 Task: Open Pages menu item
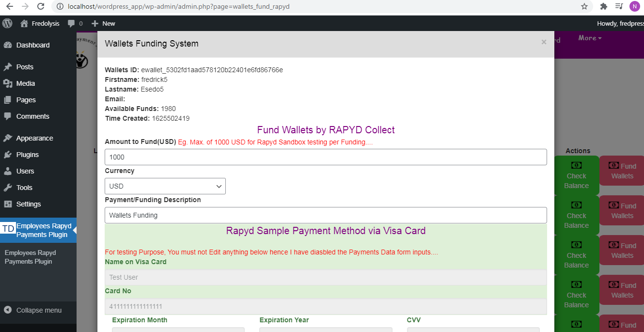pyautogui.click(x=38, y=100)
